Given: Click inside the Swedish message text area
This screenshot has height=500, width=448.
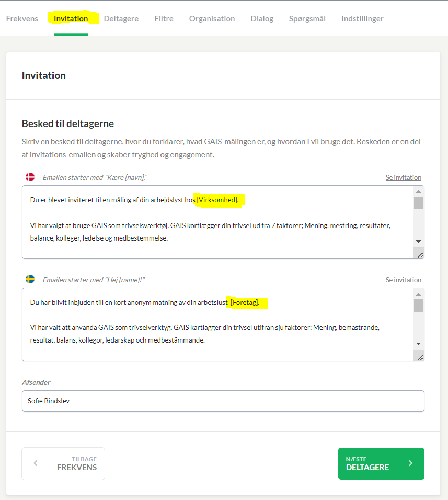Looking at the screenshot, I should pyautogui.click(x=217, y=325).
